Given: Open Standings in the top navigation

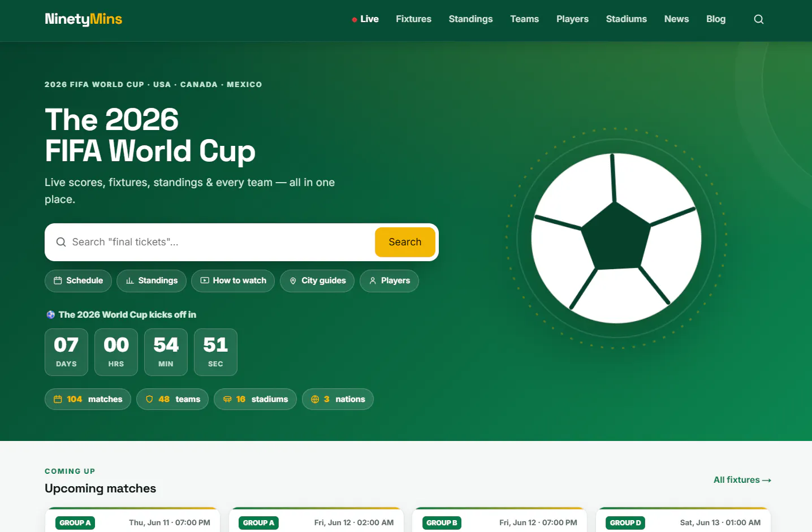Looking at the screenshot, I should (x=470, y=19).
